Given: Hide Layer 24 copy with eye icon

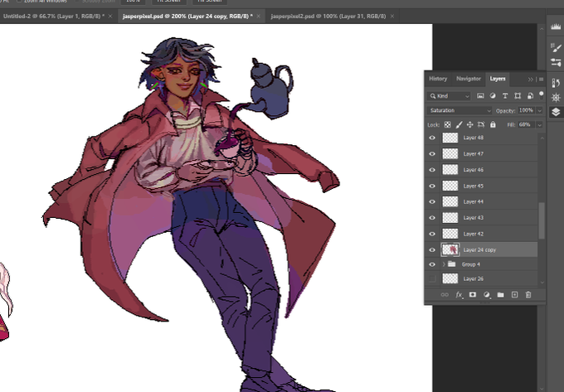Looking at the screenshot, I should tap(432, 249).
